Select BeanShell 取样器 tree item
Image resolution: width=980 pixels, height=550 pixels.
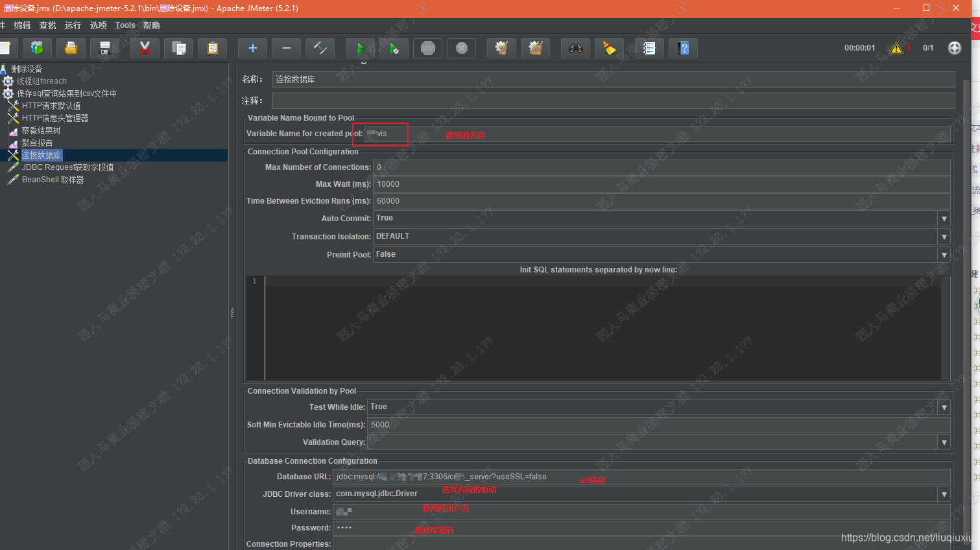[x=53, y=180]
